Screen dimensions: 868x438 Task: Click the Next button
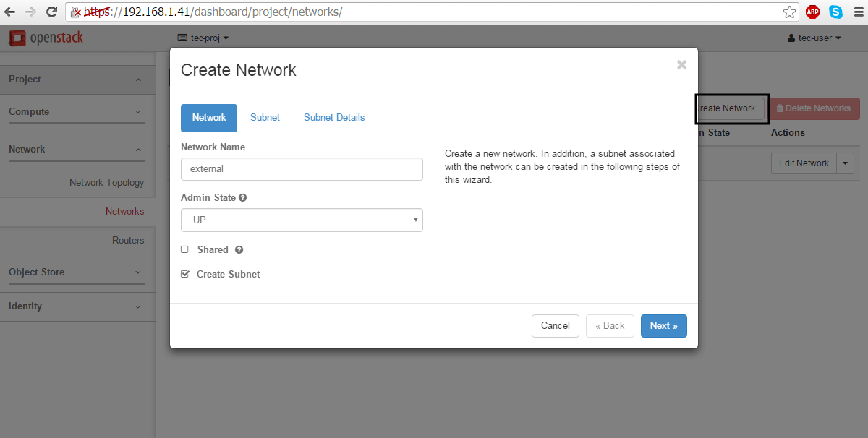click(664, 326)
